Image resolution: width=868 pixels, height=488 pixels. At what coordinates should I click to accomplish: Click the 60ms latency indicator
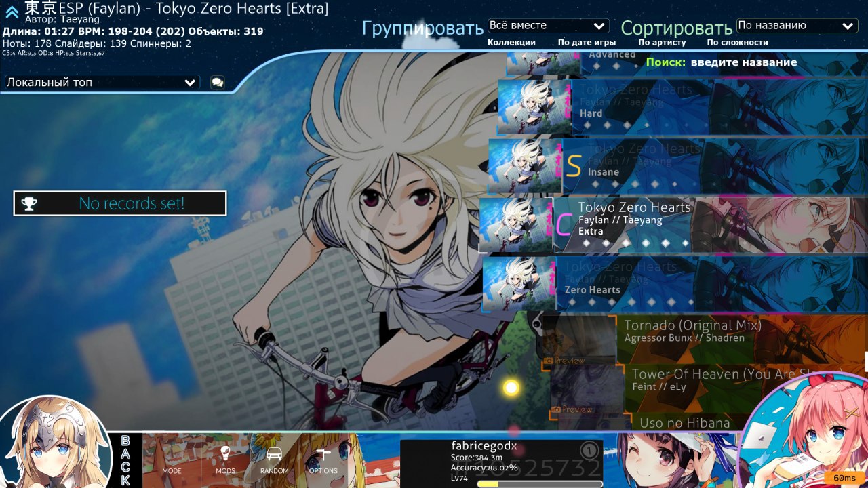click(845, 478)
